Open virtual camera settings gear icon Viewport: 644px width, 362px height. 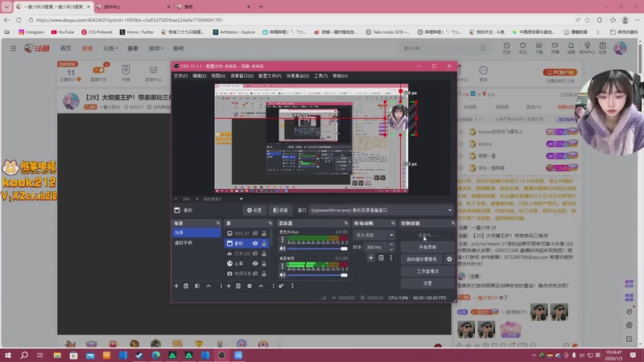[449, 259]
